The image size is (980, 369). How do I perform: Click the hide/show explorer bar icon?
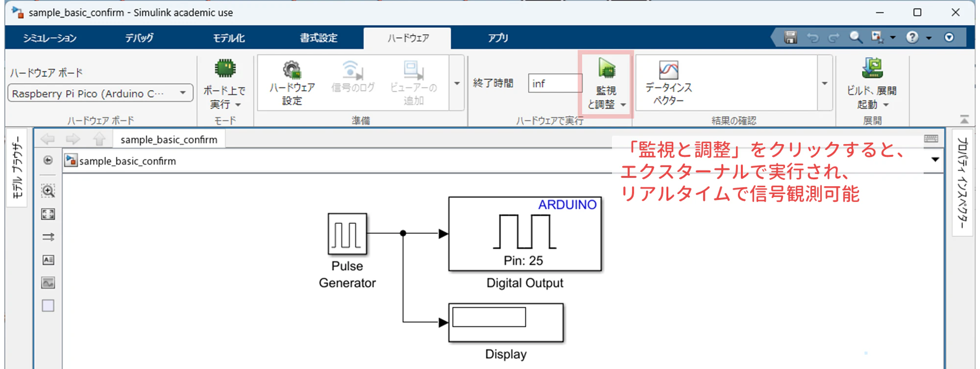48,160
